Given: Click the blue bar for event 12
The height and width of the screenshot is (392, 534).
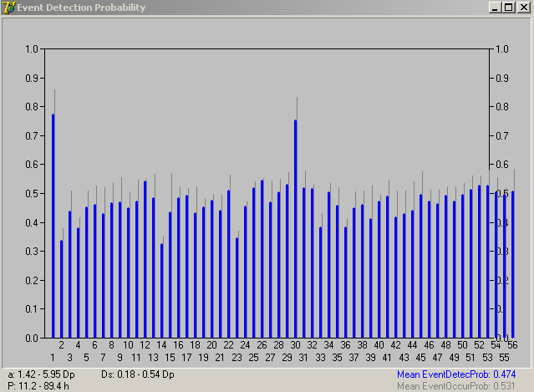Looking at the screenshot, I should (x=145, y=259).
